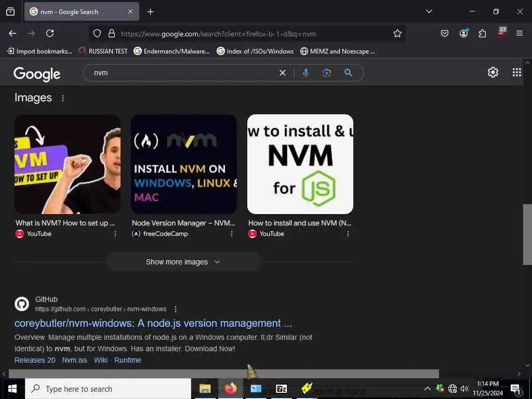Reload the current page
This screenshot has height=399, width=532.
click(50, 33)
